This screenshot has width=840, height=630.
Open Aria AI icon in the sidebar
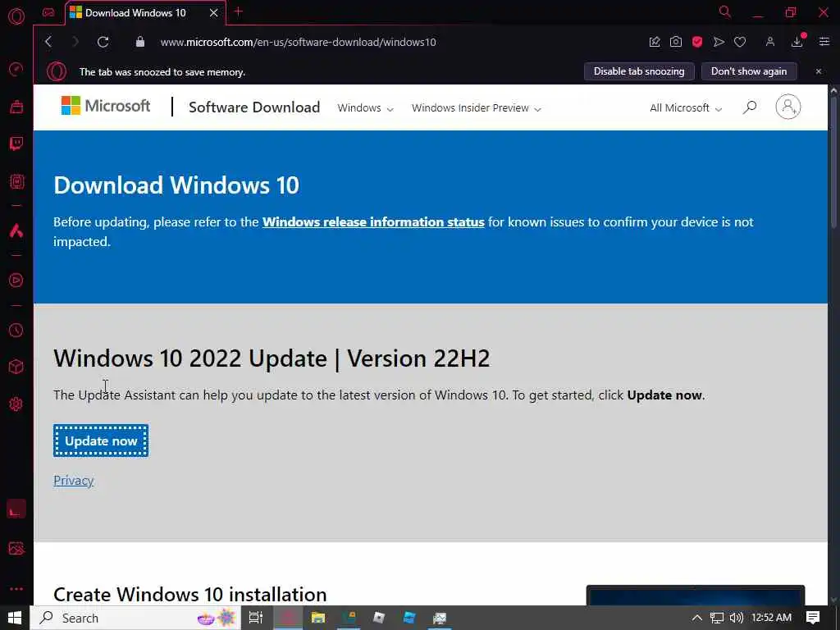(x=16, y=231)
